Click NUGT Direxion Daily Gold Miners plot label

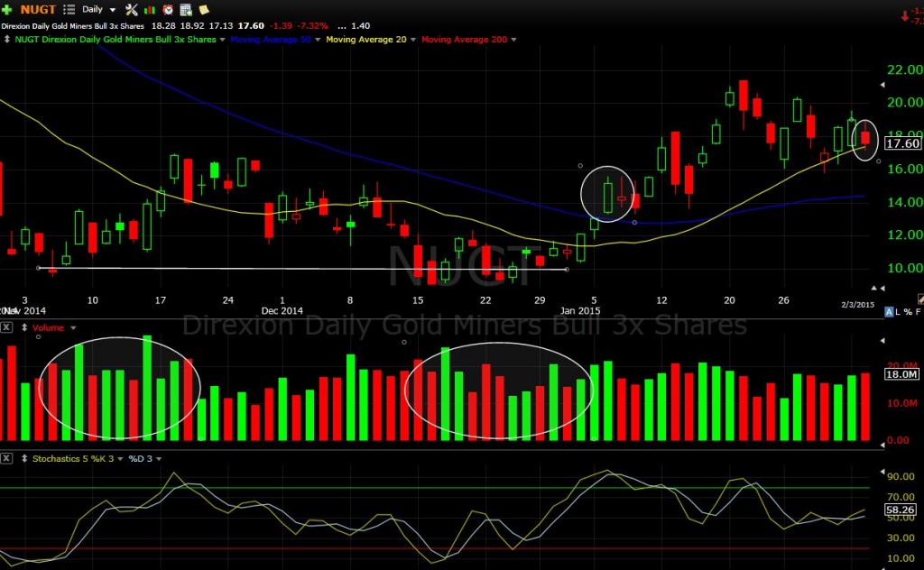point(115,40)
